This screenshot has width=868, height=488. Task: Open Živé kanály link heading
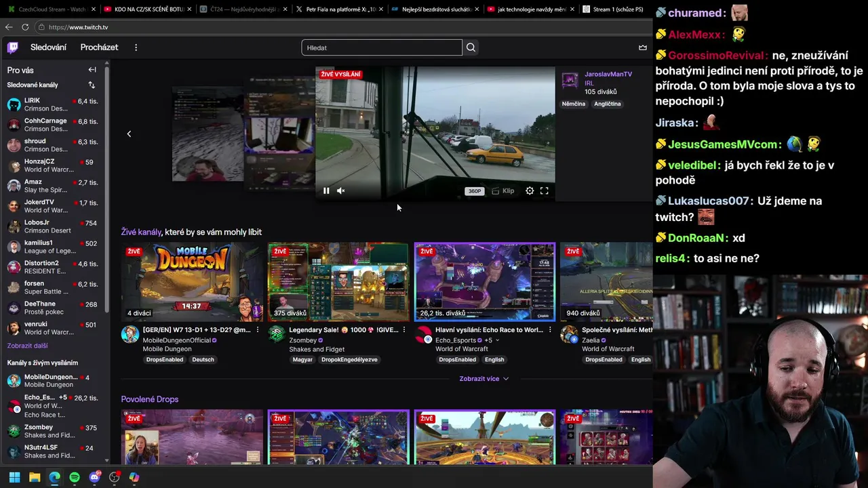tap(141, 232)
